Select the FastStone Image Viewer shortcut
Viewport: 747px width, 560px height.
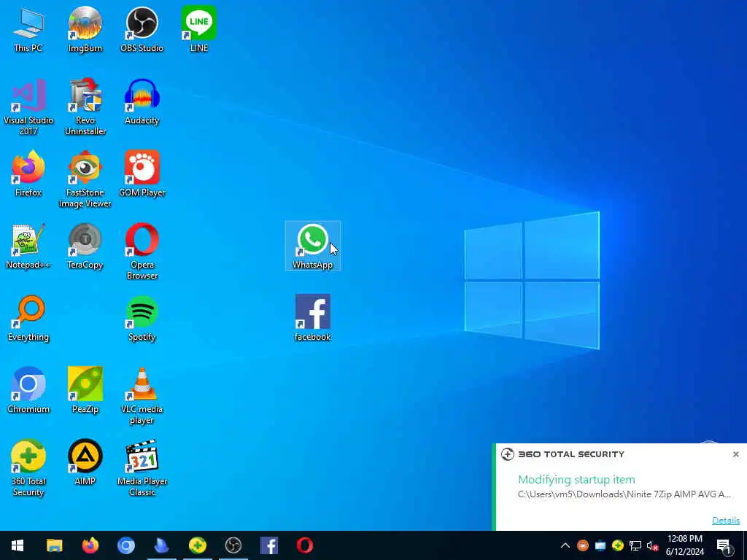click(x=85, y=179)
